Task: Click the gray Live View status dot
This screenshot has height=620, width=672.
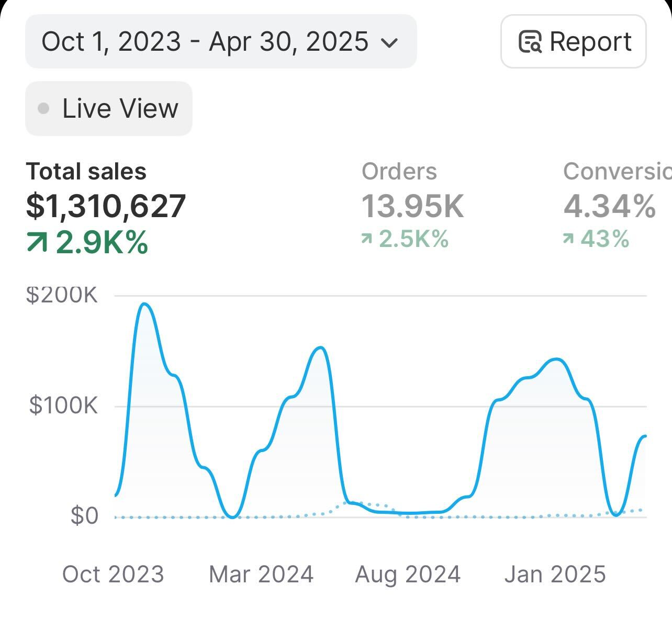Action: [x=44, y=108]
